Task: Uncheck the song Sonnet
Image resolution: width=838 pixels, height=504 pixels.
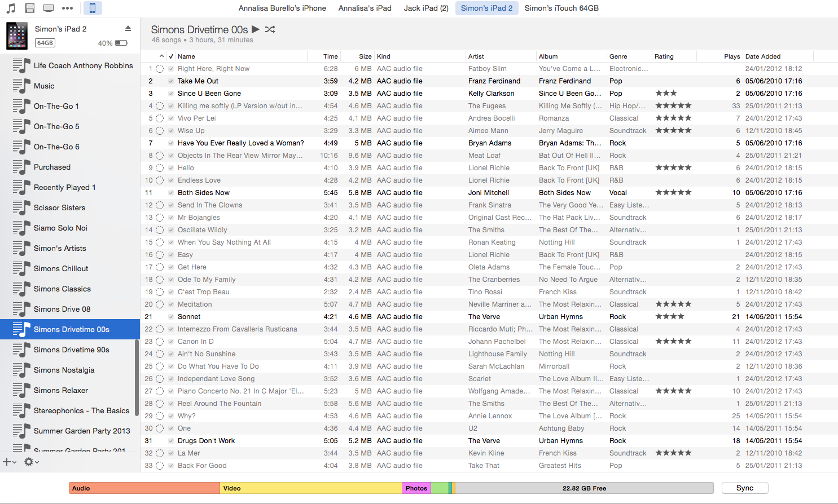Action: pos(171,317)
